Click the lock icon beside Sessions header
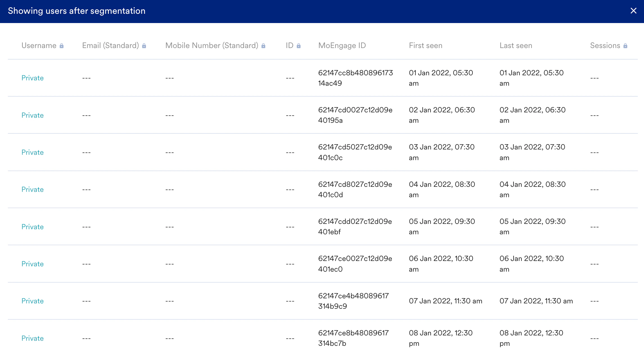Viewport: 644px width, 350px height. pyautogui.click(x=625, y=46)
